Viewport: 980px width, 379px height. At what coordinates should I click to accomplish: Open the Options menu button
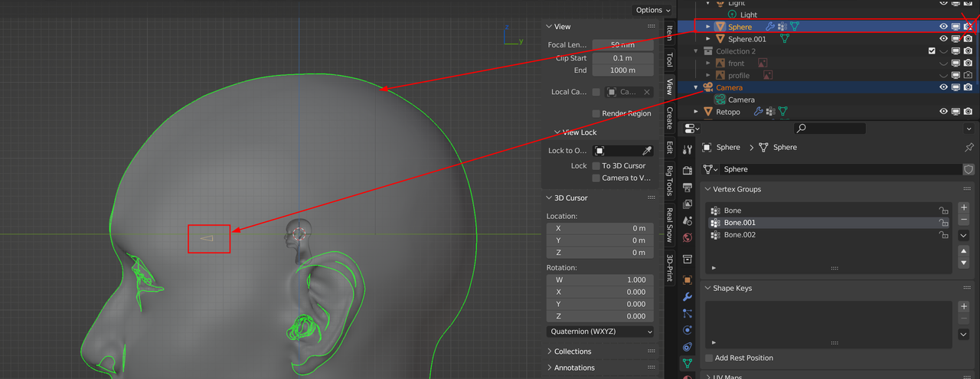coord(652,10)
